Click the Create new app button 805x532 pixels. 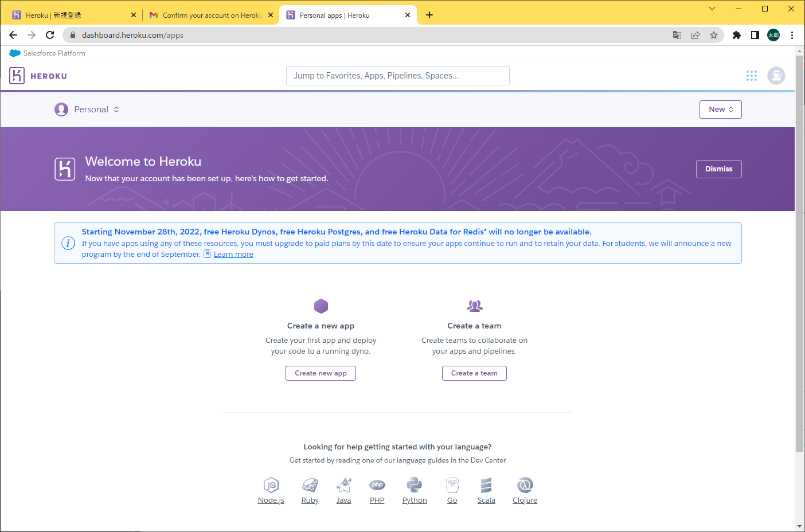(x=321, y=373)
